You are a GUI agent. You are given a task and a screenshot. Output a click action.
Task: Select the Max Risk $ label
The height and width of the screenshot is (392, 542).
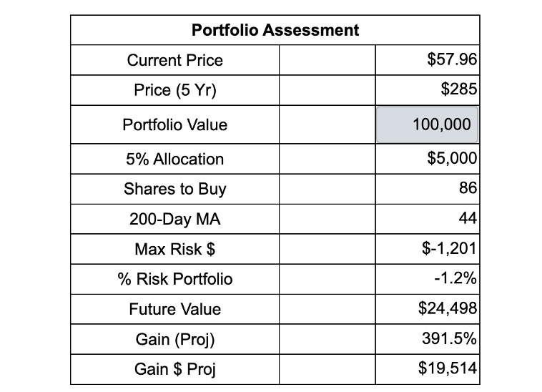[175, 249]
